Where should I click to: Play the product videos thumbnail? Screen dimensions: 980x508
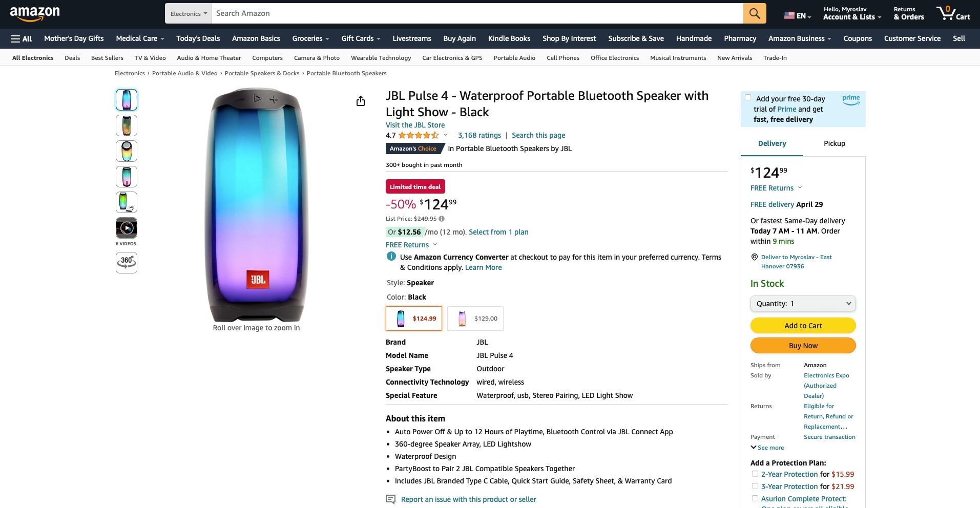[x=127, y=228]
